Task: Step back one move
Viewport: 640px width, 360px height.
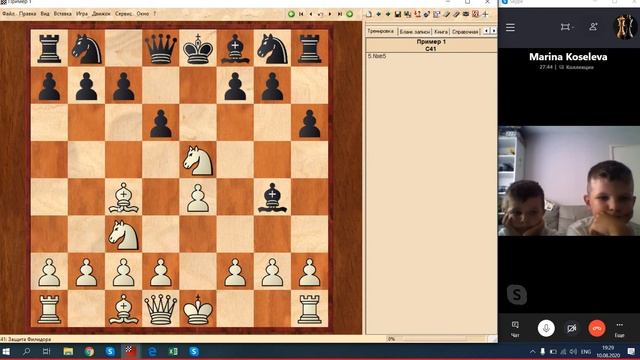Action: point(311,14)
